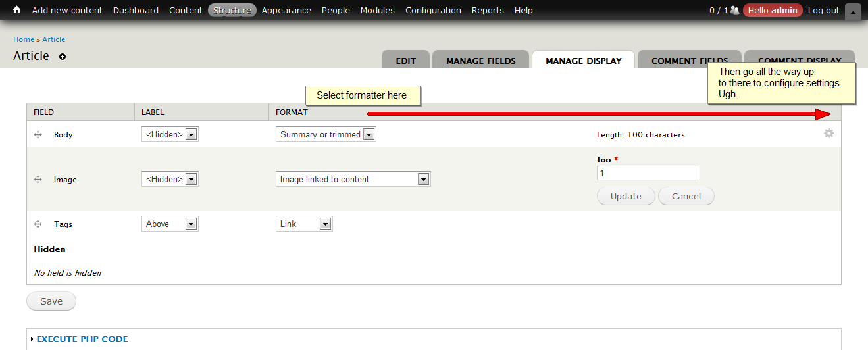Click the Update button
Screen dimensions: 868x350
pyautogui.click(x=626, y=196)
